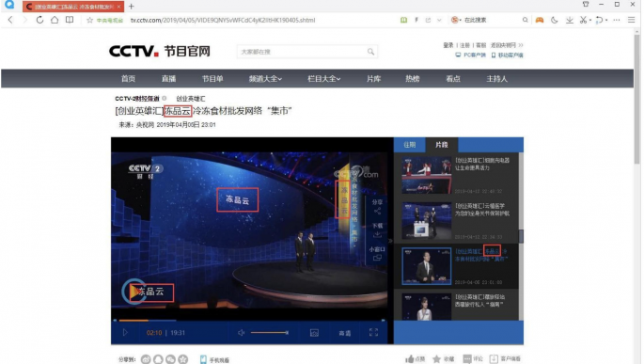Click the video play button icon
Screen dimensions: 644x364
pyautogui.click(x=125, y=332)
